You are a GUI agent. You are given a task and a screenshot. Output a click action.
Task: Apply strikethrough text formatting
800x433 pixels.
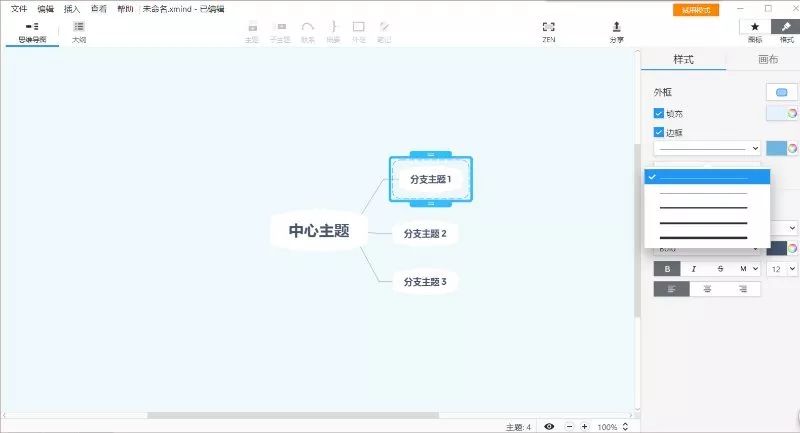tap(720, 269)
